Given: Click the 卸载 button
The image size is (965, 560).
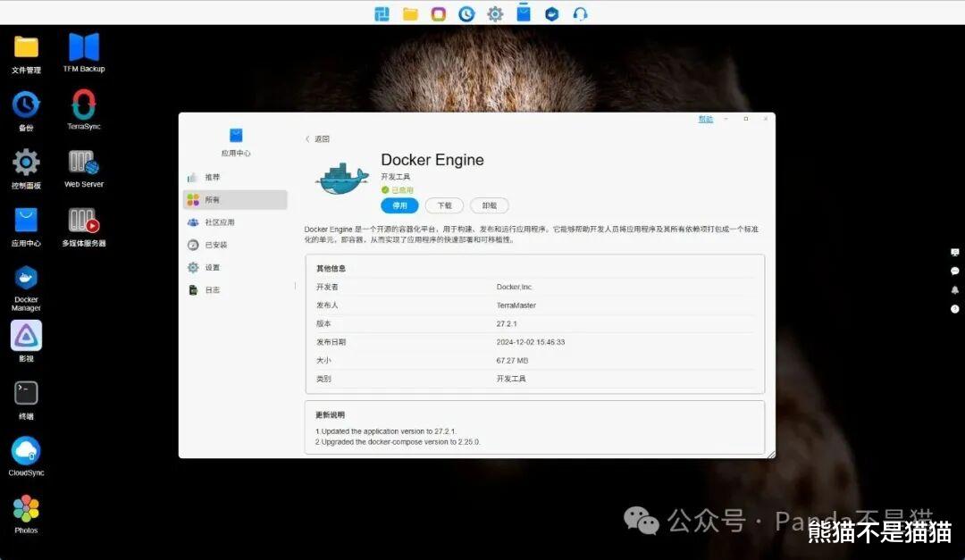Looking at the screenshot, I should 490,205.
